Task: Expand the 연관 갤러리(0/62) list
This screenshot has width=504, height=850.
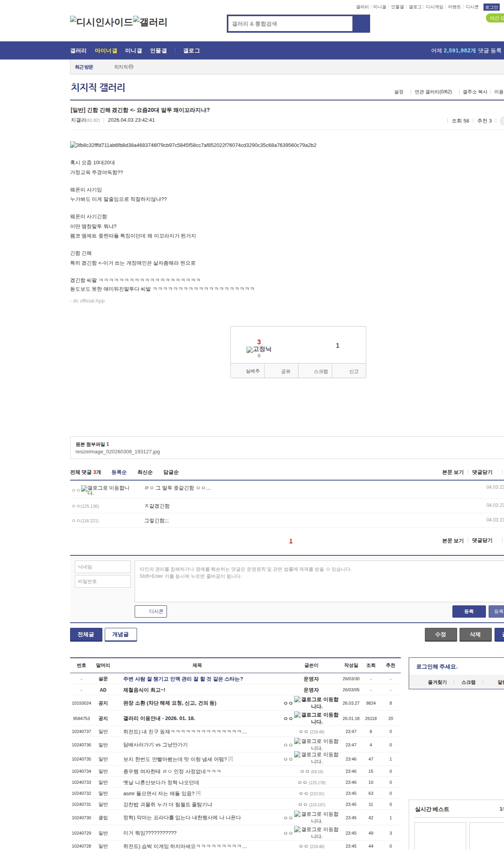Action: tap(433, 92)
